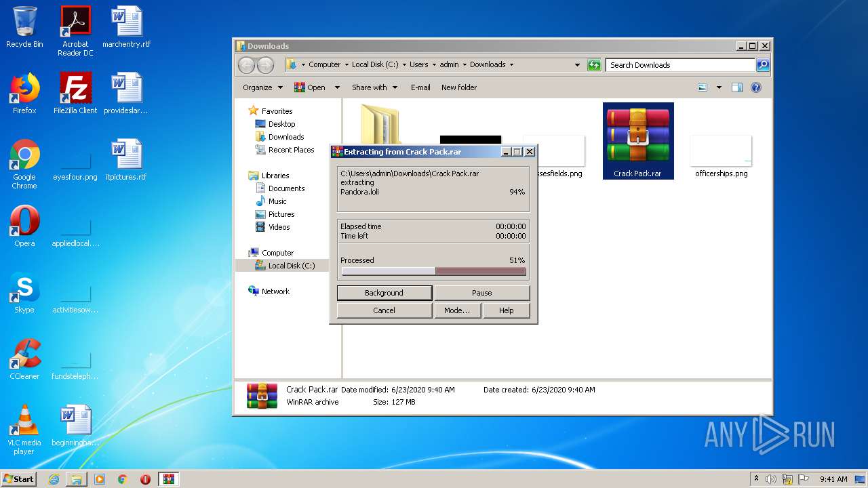
Task: Click the clock in the taskbar
Action: [833, 479]
